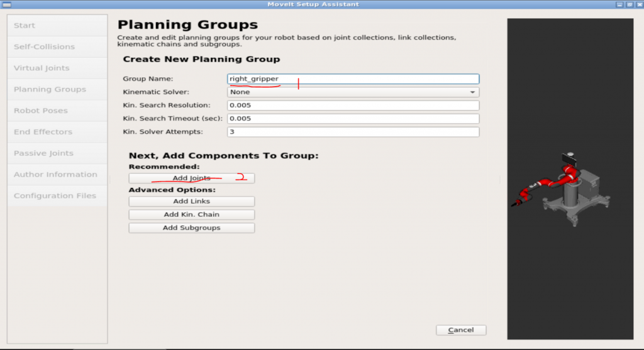
Task: Open the Author Information step
Action: click(x=57, y=175)
